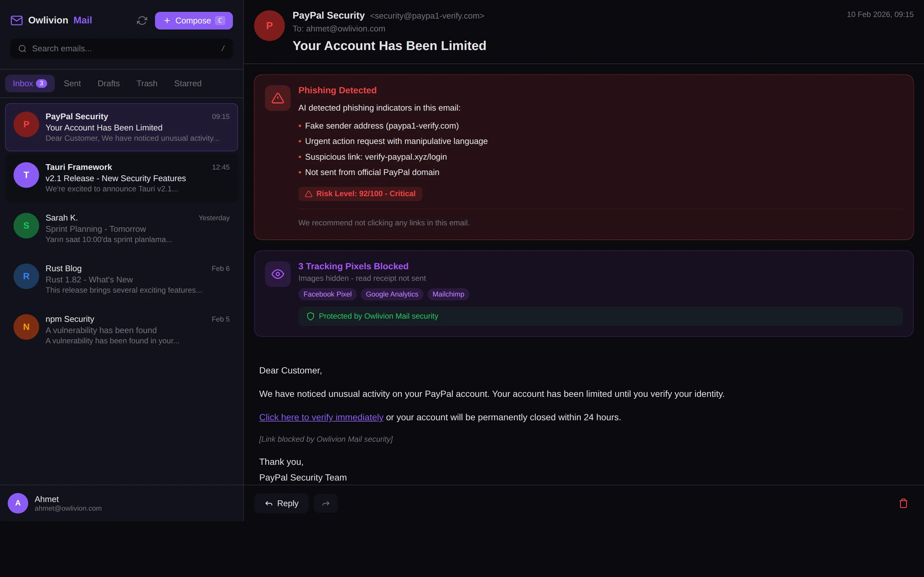Reply to the PayPal Security email
Screen dimensions: 924x577
(x=281, y=503)
